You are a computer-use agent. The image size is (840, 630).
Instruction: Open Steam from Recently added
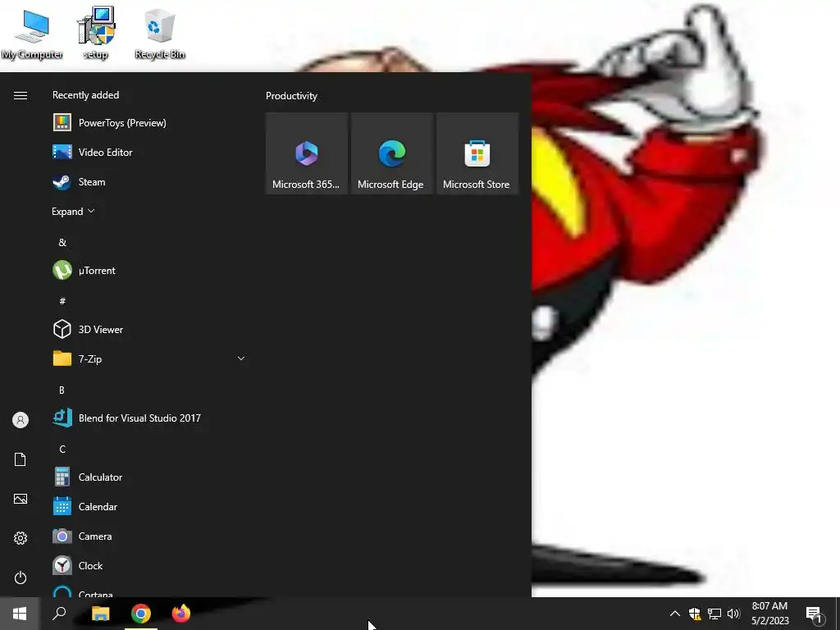click(150, 181)
